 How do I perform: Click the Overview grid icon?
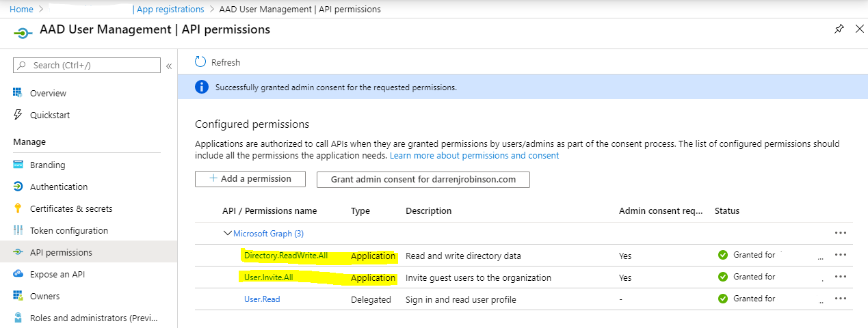[x=18, y=93]
